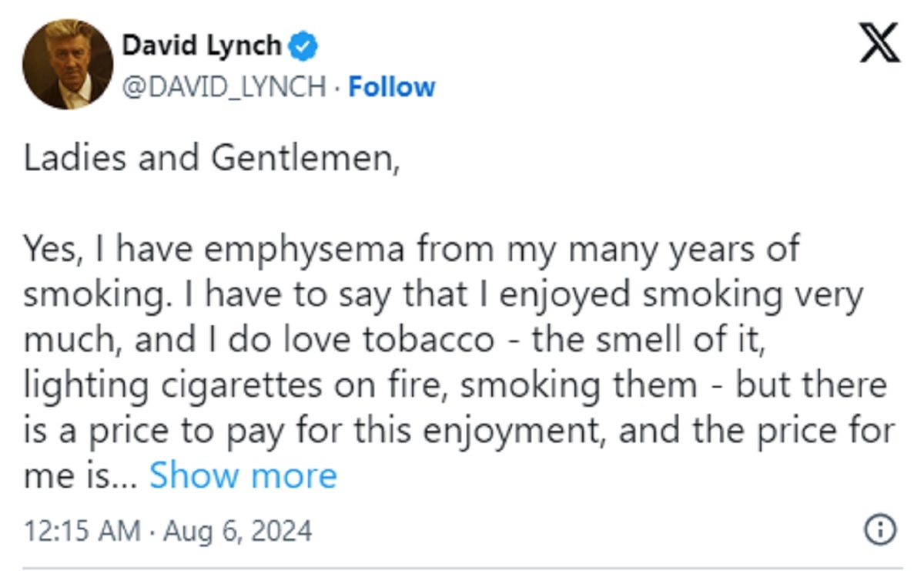Open the @DAVID_LYNCH handle link
Viewport: 924px width, 571px height.
coord(224,87)
